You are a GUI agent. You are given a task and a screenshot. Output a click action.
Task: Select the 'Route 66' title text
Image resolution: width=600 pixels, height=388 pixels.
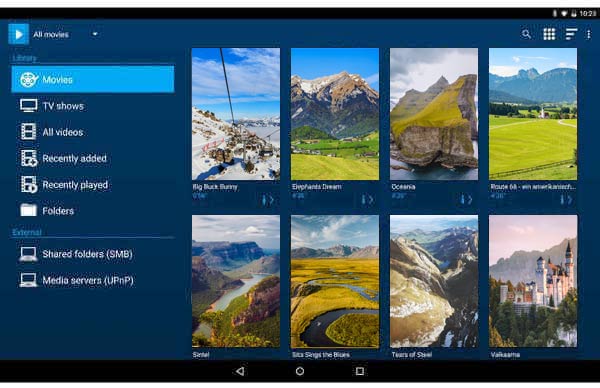tap(533, 187)
